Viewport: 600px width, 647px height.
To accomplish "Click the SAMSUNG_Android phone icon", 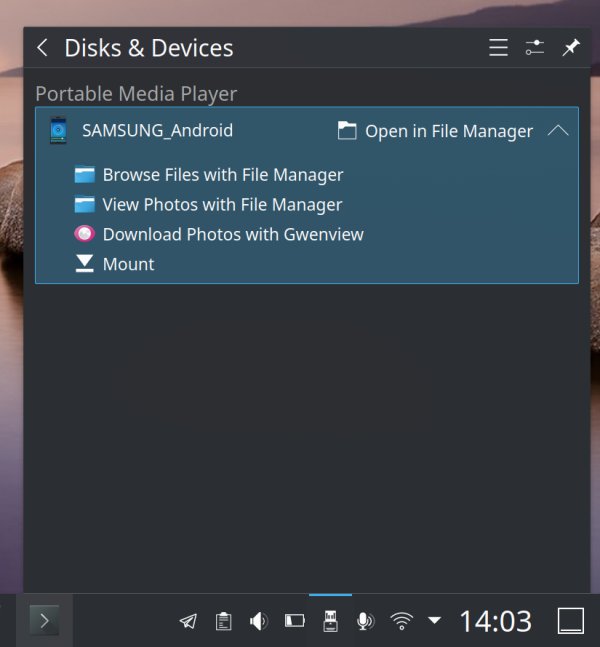I will tap(58, 130).
